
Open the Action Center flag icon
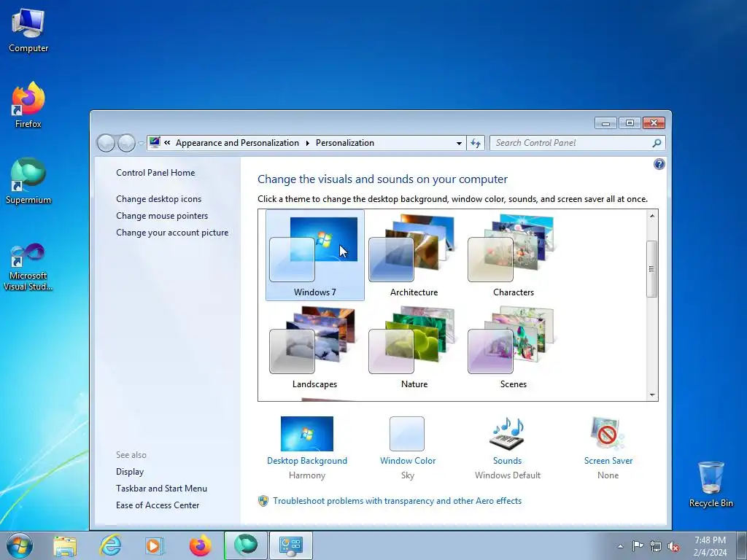[638, 546]
